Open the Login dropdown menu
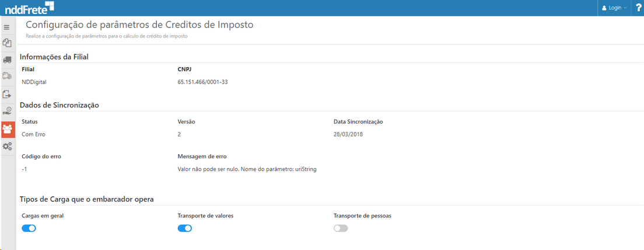 tap(614, 8)
